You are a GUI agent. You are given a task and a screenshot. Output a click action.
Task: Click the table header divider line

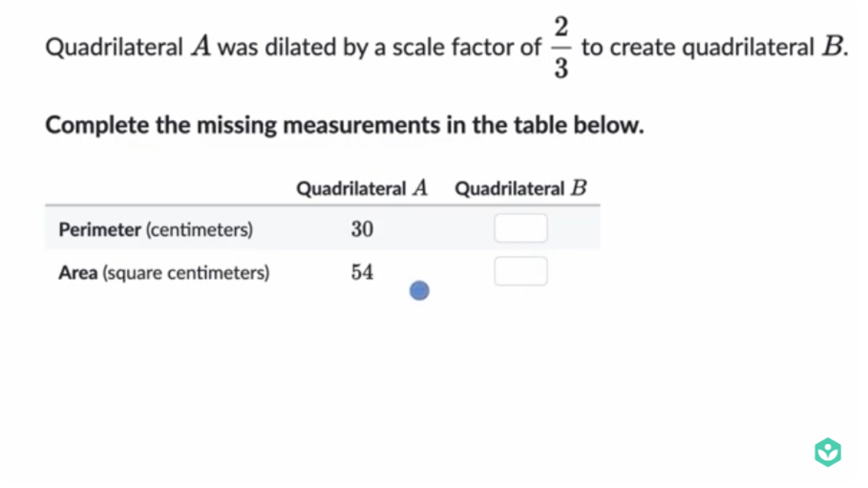coord(322,205)
